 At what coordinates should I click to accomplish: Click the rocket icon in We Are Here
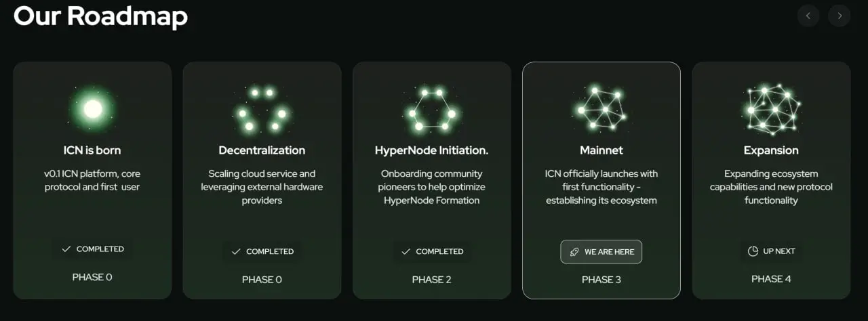coord(574,252)
